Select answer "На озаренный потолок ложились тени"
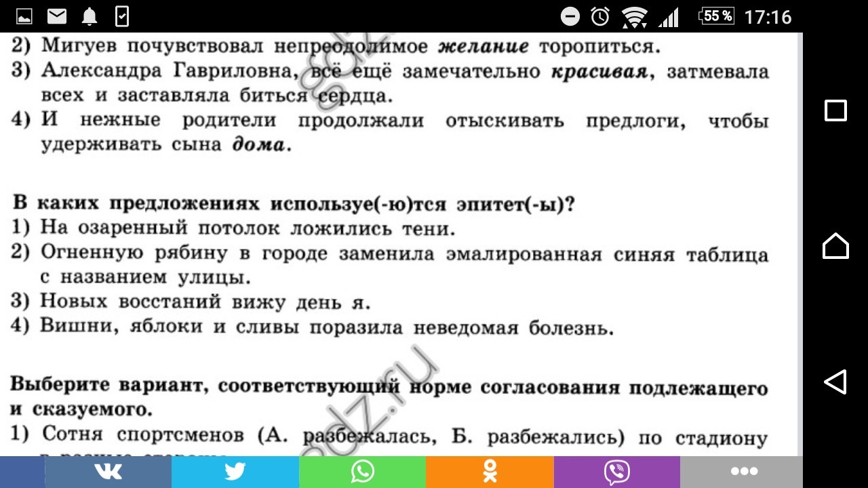The width and height of the screenshot is (868, 488). click(247, 228)
